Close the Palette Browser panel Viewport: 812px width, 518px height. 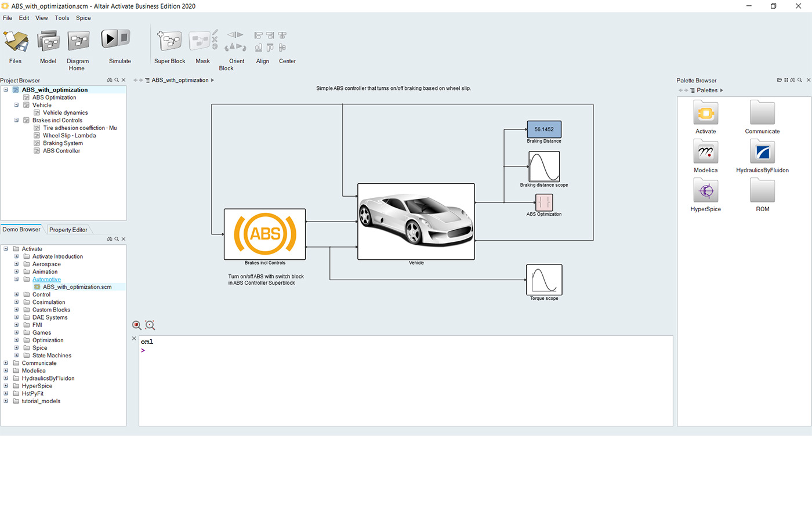click(809, 80)
